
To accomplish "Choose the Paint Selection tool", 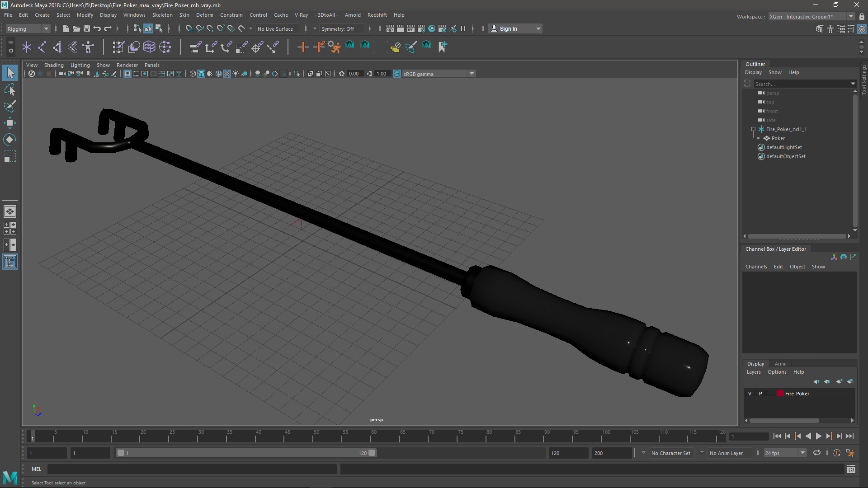I will 10,106.
